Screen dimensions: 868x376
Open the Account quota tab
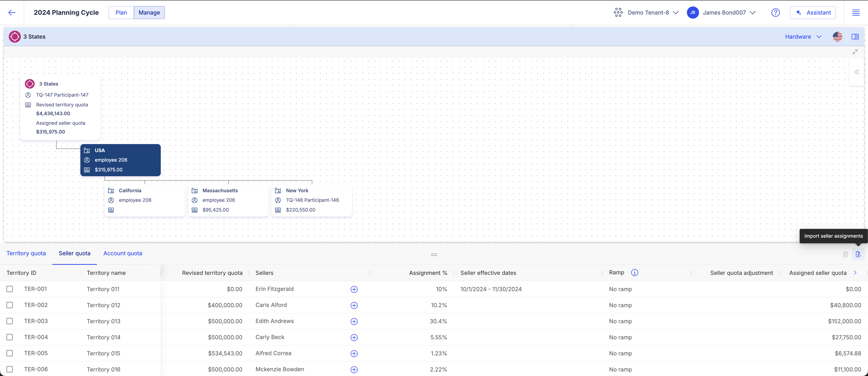123,253
